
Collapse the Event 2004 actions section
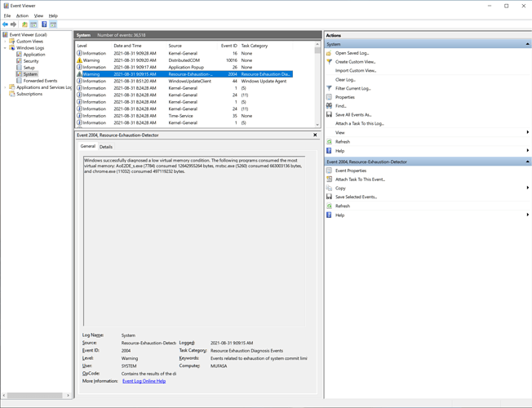(x=528, y=162)
